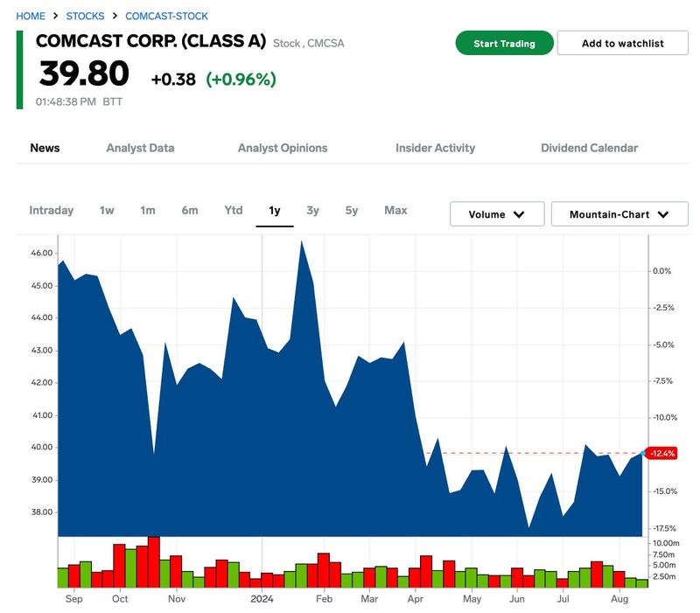Select the Ytd chart range

click(x=234, y=210)
